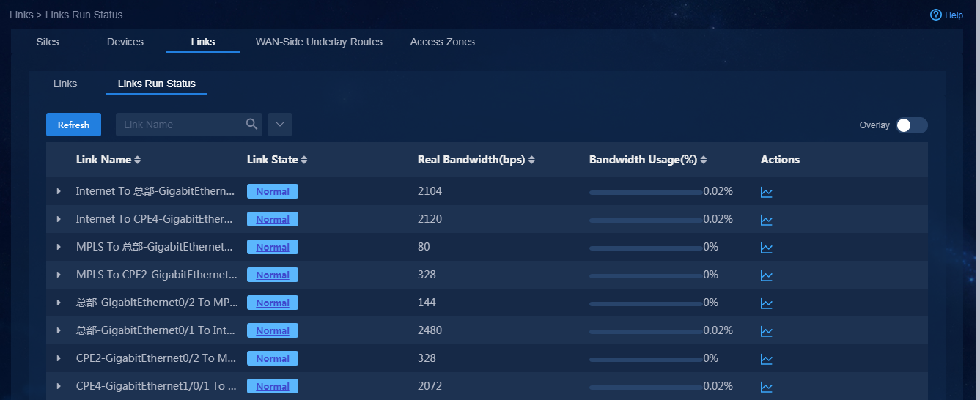Click Normal state for CPE4-GigabitEthernet1/0/1
The width and height of the screenshot is (980, 400).
tap(273, 386)
